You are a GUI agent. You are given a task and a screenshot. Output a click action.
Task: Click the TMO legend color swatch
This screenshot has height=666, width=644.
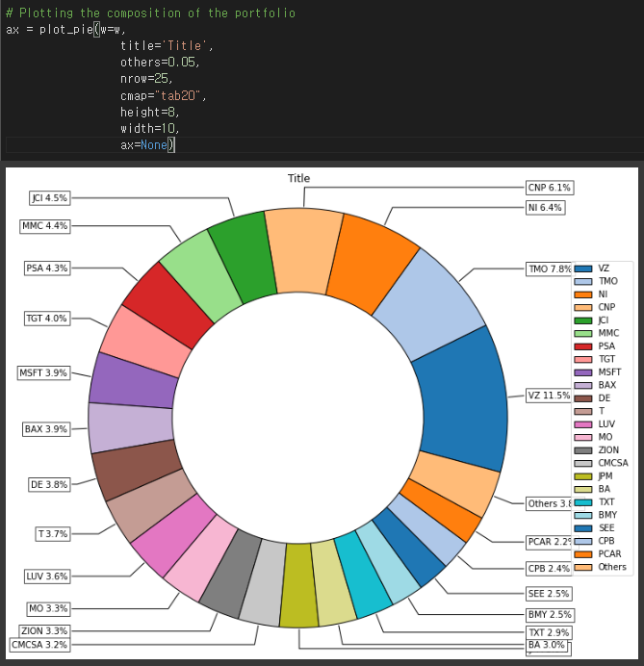[582, 282]
